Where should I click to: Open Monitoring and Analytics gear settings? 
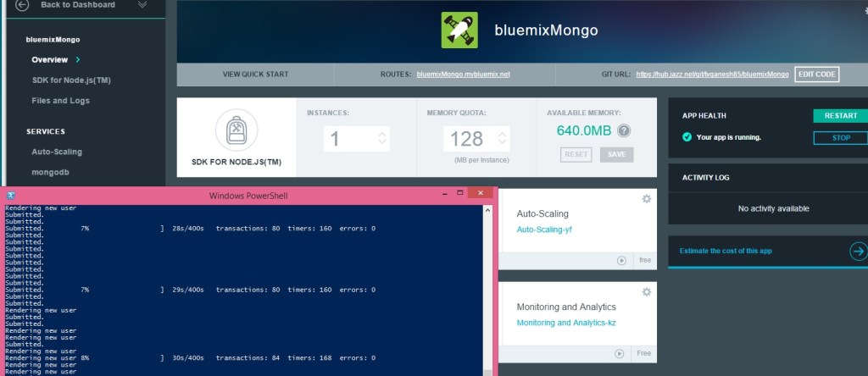[x=646, y=291]
